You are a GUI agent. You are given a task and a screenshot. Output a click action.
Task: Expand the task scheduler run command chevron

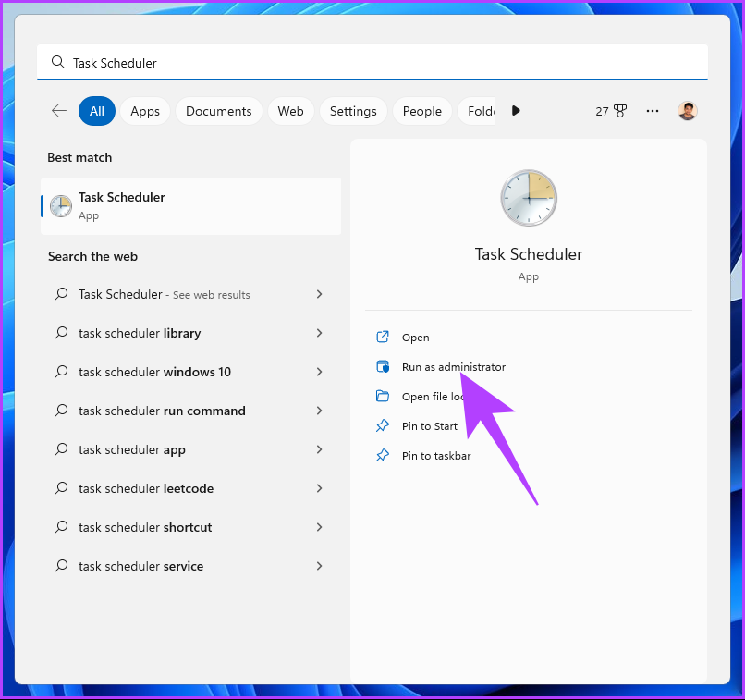[x=319, y=411]
